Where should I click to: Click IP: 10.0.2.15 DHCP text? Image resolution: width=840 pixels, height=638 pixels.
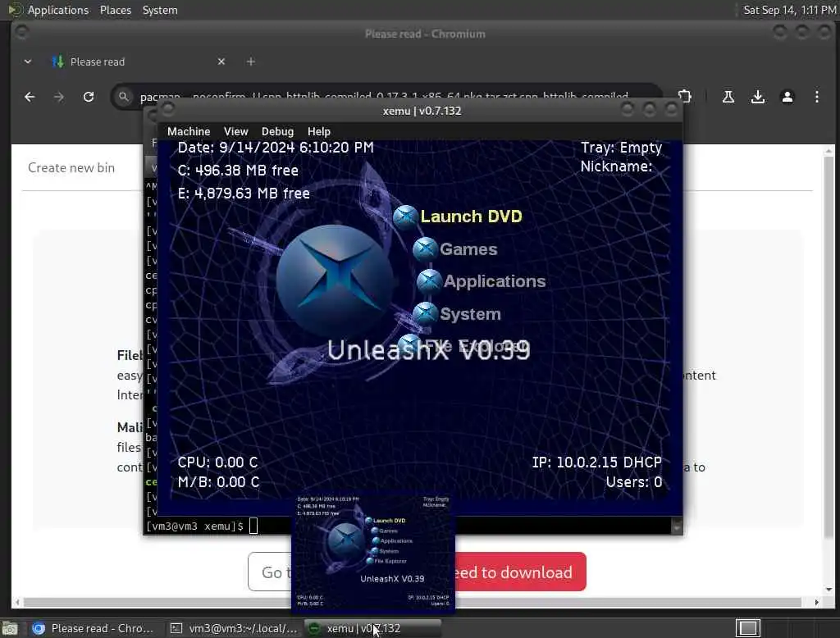(597, 462)
